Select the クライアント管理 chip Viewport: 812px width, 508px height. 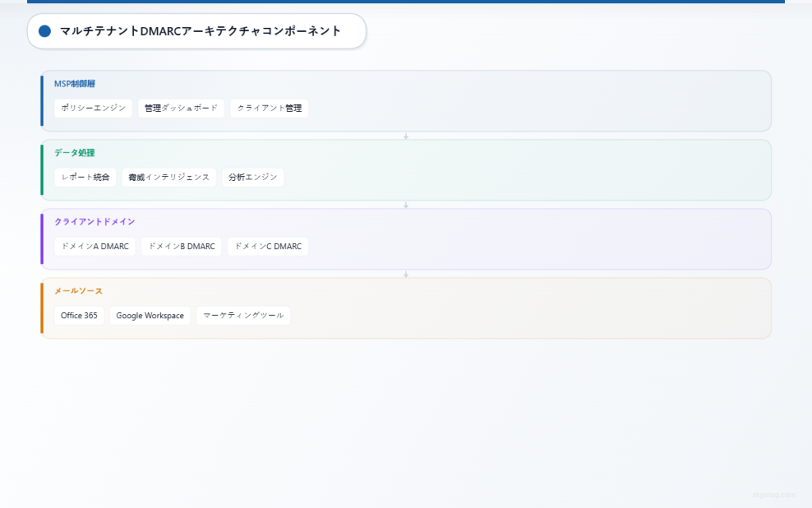[269, 108]
